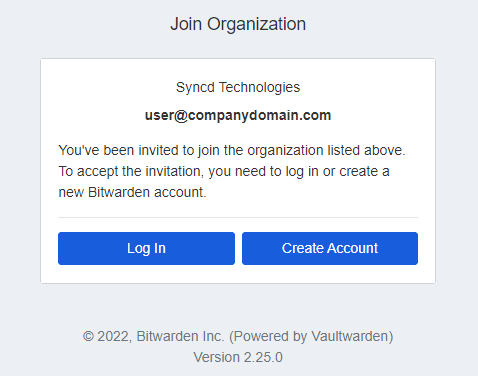Click the Log In button
The width and height of the screenshot is (478, 376).
146,248
